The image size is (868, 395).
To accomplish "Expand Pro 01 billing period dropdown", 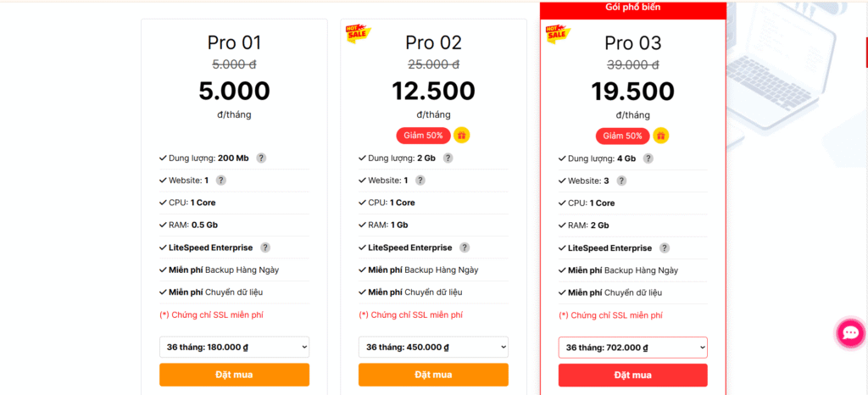I will [234, 348].
